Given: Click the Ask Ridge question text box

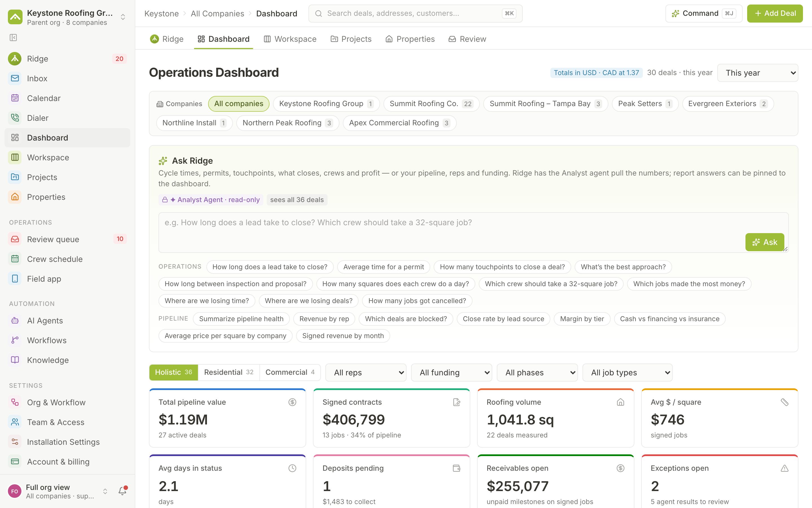Looking at the screenshot, I should pos(473,232).
